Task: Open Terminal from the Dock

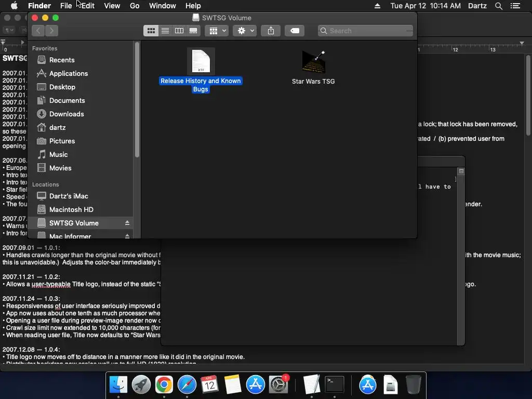Action: click(x=335, y=385)
